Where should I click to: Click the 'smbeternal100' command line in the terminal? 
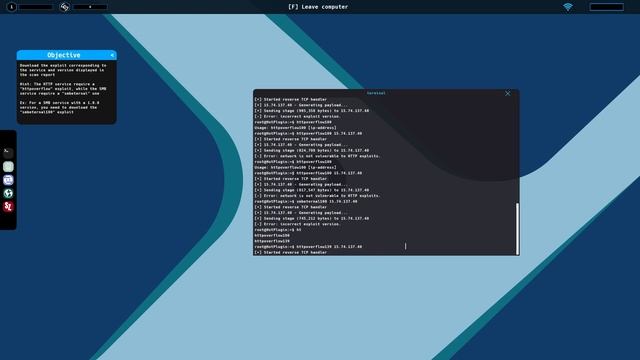(306, 202)
